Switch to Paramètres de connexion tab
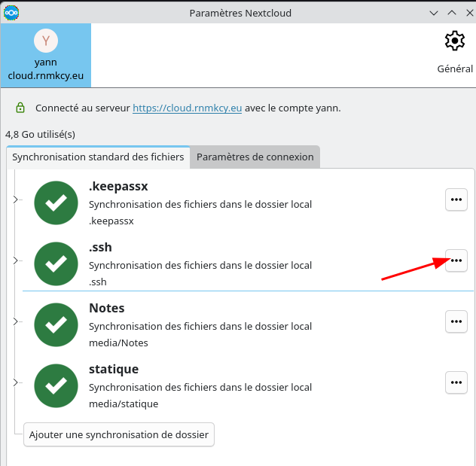 tap(255, 157)
